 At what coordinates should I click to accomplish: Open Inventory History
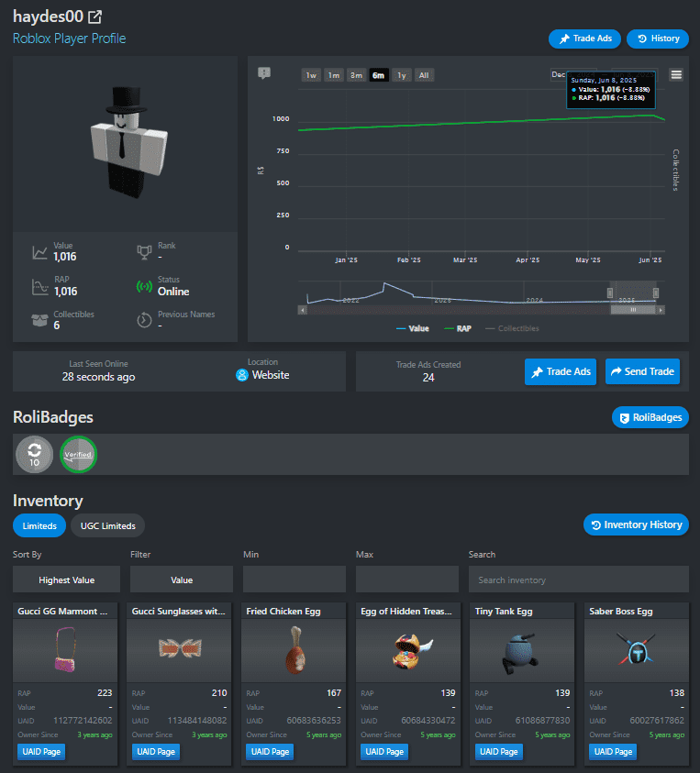click(636, 525)
